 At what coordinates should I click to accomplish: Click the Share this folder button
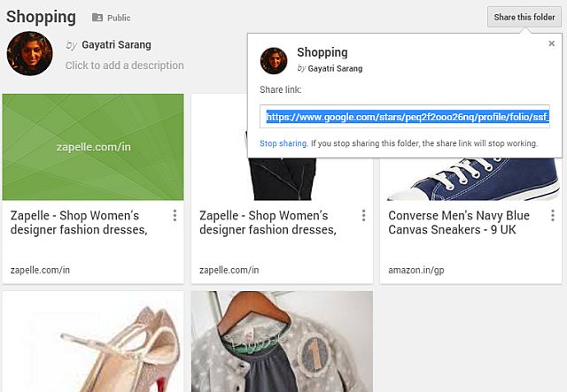click(524, 17)
